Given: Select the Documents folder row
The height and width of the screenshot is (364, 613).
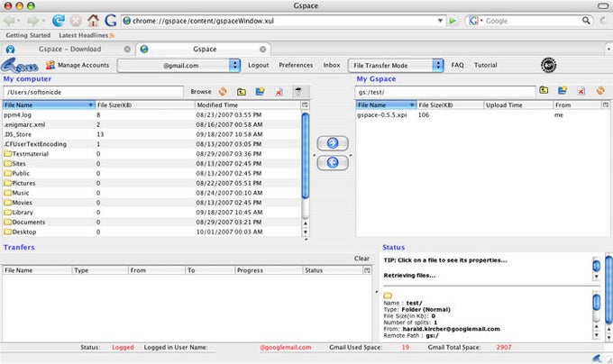Looking at the screenshot, I should point(152,223).
